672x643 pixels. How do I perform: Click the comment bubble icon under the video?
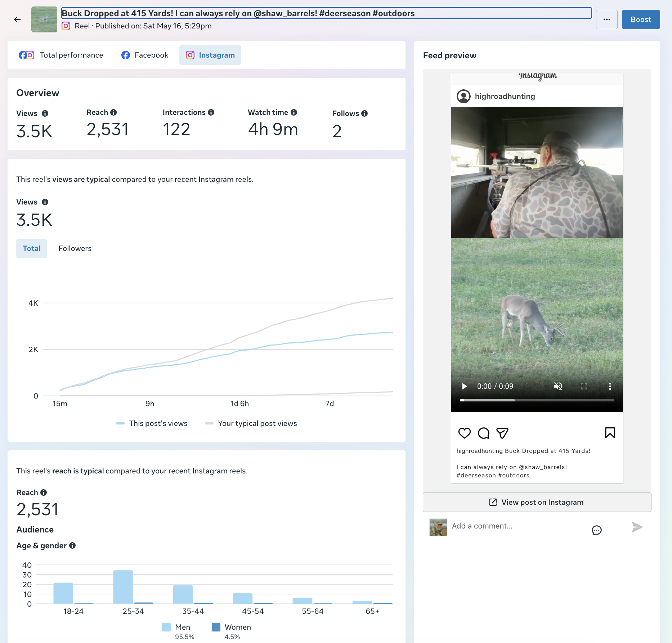tap(483, 433)
